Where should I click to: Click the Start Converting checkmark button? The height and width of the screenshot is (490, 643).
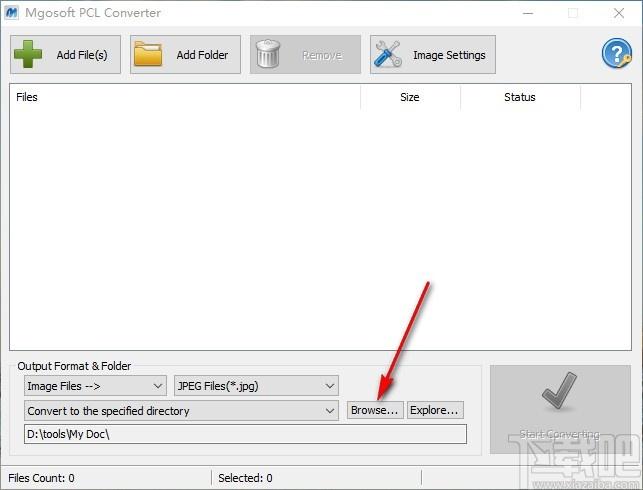(x=560, y=410)
